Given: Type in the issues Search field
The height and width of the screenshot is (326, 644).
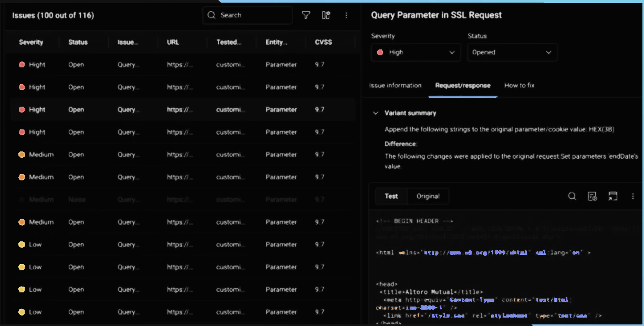Looking at the screenshot, I should tap(247, 15).
